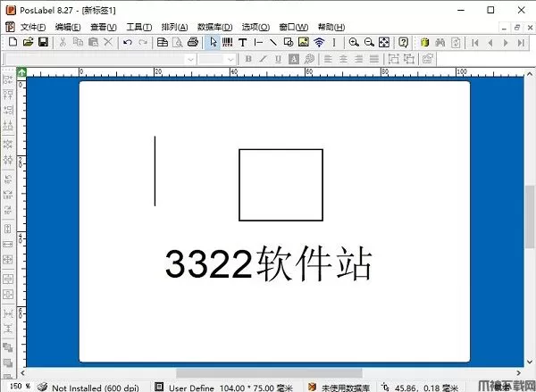Redo the undone action
This screenshot has width=536, height=392.
pos(143,42)
